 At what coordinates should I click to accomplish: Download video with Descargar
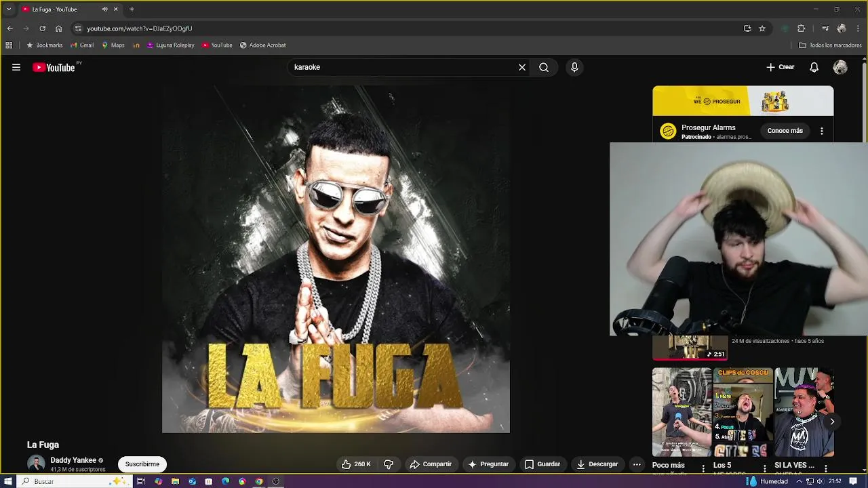coord(597,464)
